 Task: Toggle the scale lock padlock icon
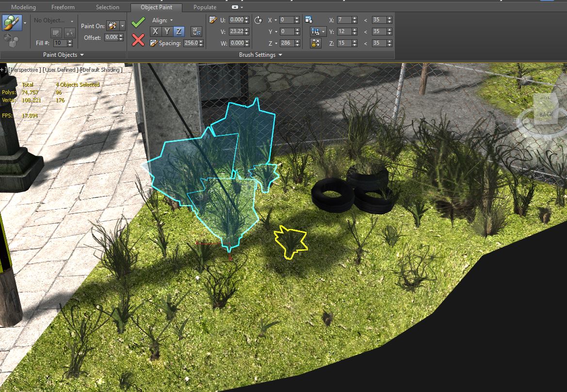[316, 43]
